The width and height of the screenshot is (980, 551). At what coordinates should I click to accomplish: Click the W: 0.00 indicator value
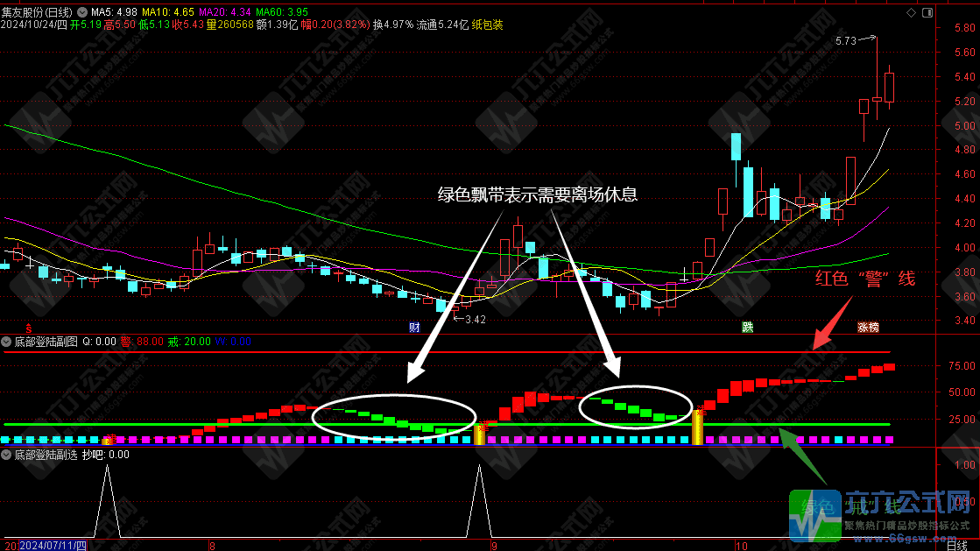coord(233,342)
